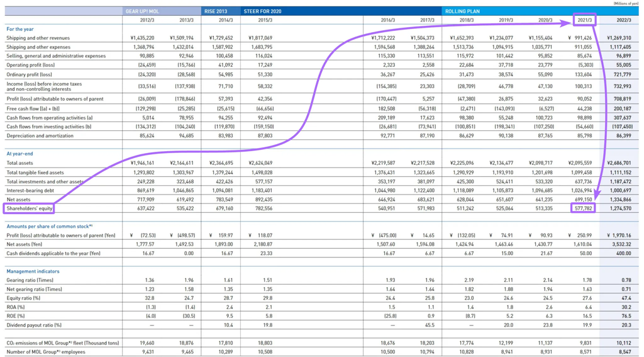This screenshot has width=644, height=357.
Task: Click the 'Interest-bearing debt' row label
Action: pos(30,190)
